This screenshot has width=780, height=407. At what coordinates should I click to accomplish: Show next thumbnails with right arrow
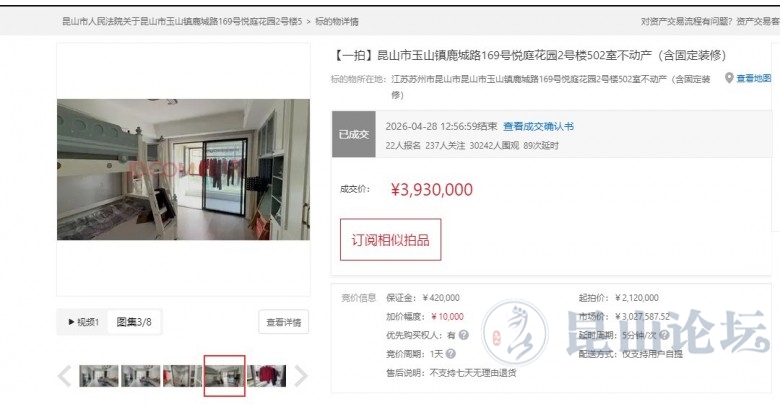click(x=300, y=376)
